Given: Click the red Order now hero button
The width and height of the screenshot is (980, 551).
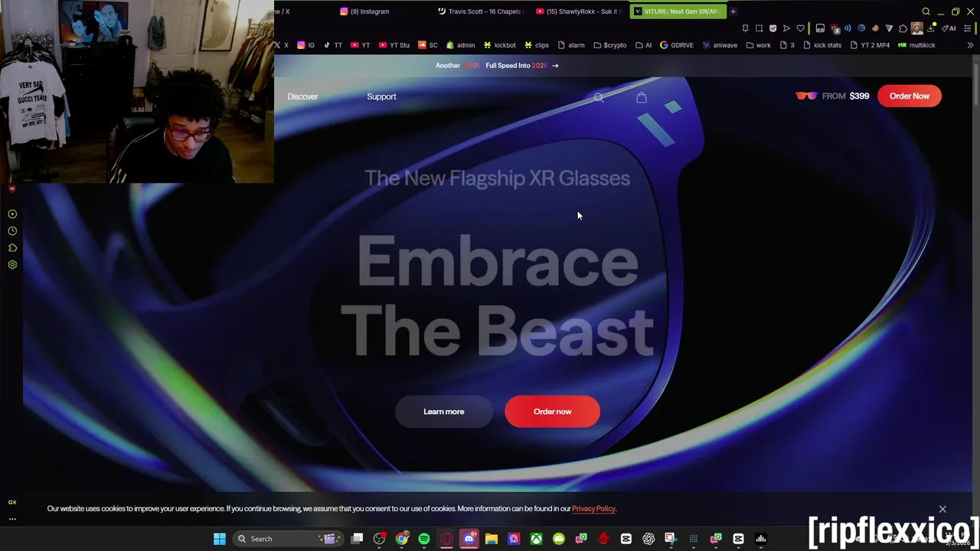Looking at the screenshot, I should coord(553,412).
